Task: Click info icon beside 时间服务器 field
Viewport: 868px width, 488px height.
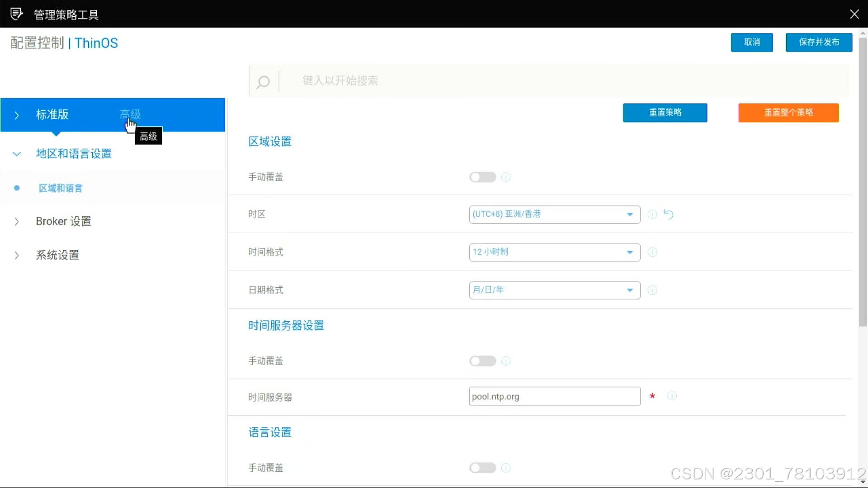Action: coord(672,396)
